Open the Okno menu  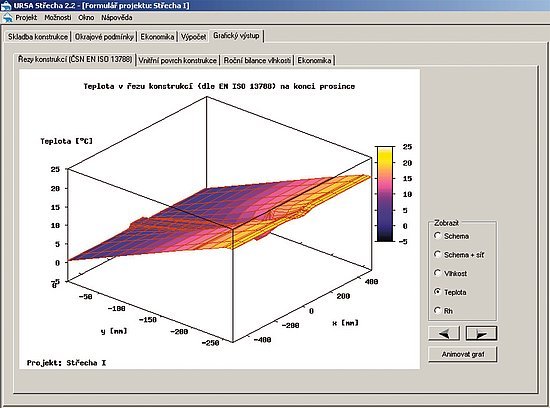point(86,18)
